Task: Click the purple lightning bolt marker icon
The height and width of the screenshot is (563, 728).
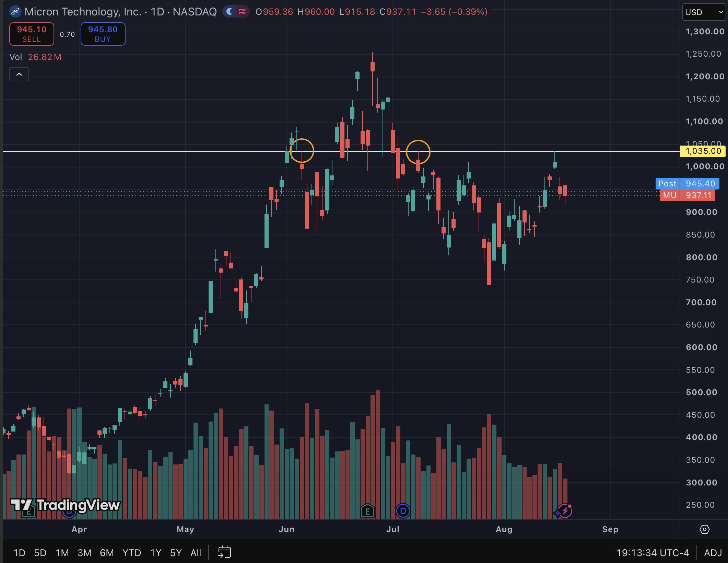Action: click(x=565, y=511)
